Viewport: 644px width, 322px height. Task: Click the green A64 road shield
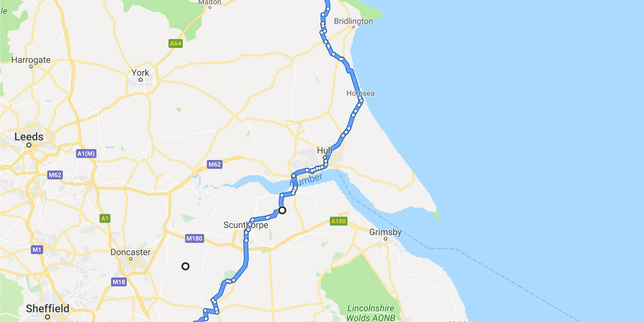click(x=176, y=44)
